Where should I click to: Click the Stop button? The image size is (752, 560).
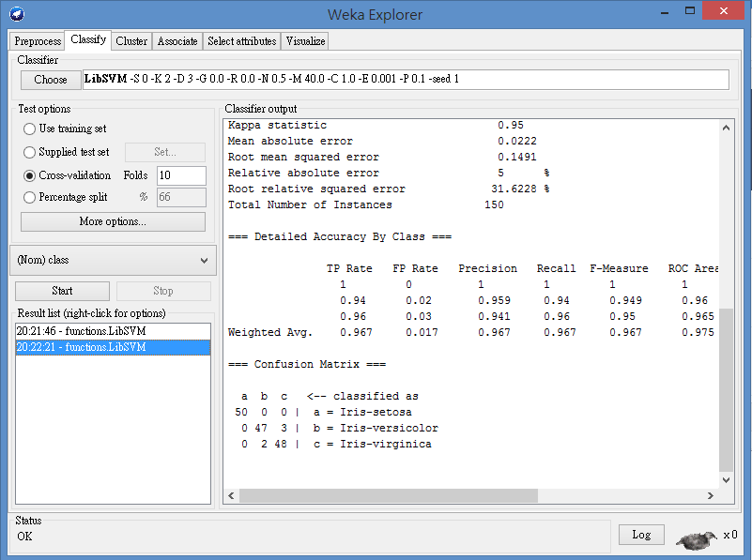point(163,291)
